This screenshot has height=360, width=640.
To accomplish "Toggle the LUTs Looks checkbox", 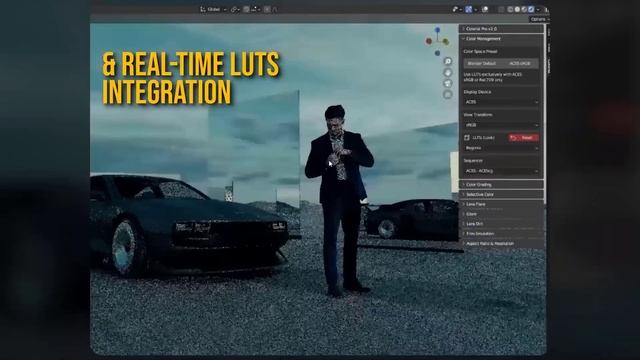I will (467, 138).
